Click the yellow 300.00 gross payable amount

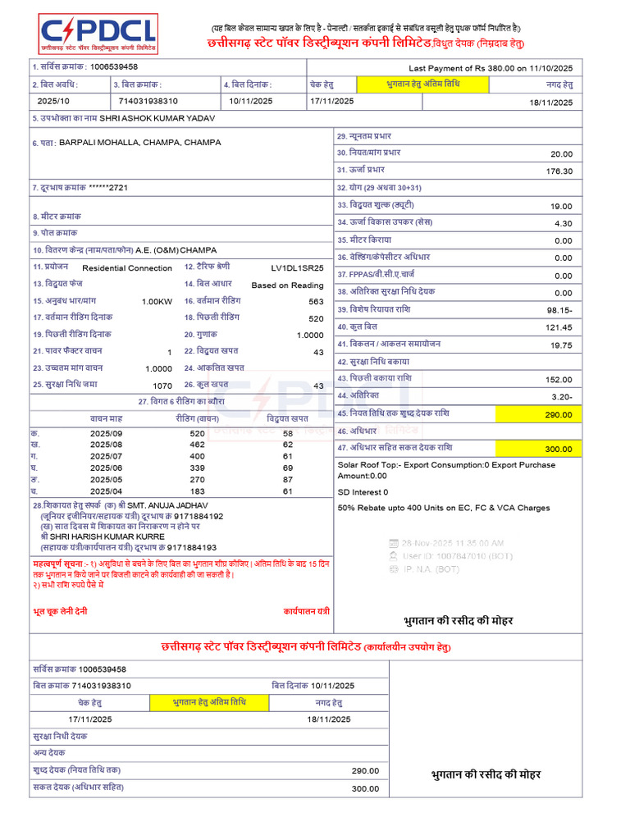(x=538, y=449)
